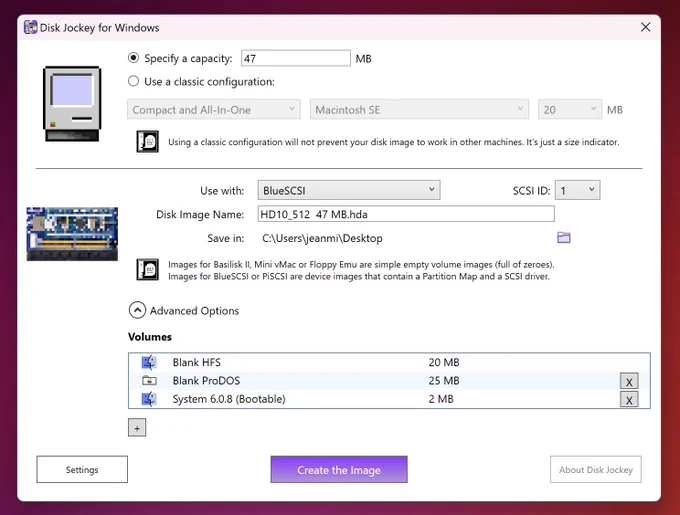Screen dimensions: 680x515
Task: Click the Disk Image Name field
Action: pyautogui.click(x=406, y=214)
